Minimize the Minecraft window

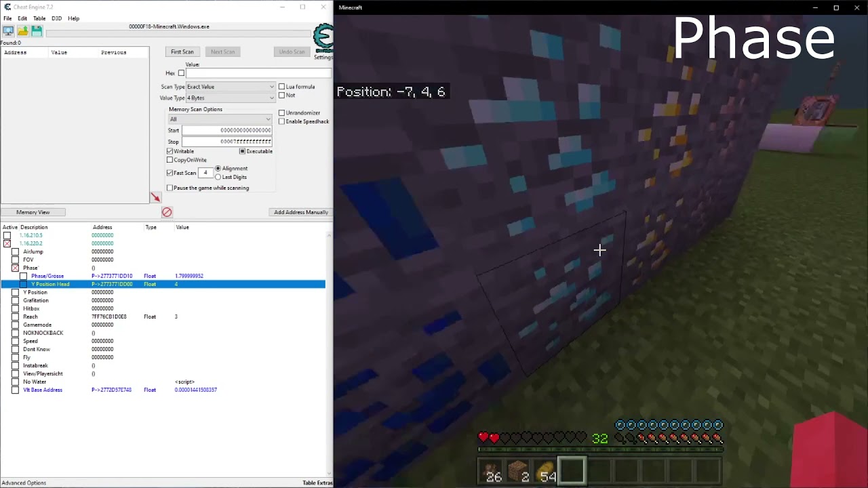point(815,7)
